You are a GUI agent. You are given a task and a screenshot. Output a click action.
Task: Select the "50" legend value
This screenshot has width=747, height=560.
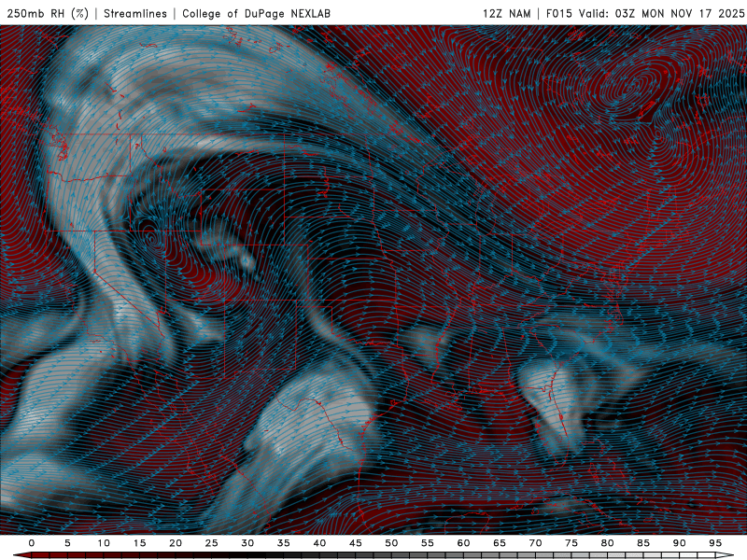point(391,543)
